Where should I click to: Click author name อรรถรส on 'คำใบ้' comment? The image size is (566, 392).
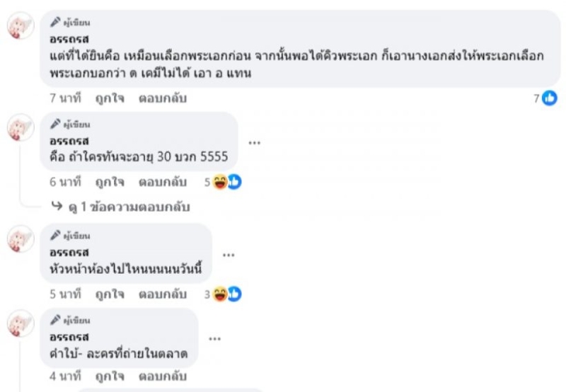(69, 337)
